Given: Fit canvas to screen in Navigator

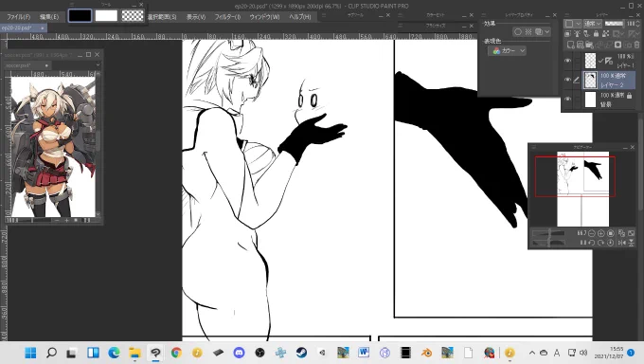Looking at the screenshot, I should click(631, 233).
